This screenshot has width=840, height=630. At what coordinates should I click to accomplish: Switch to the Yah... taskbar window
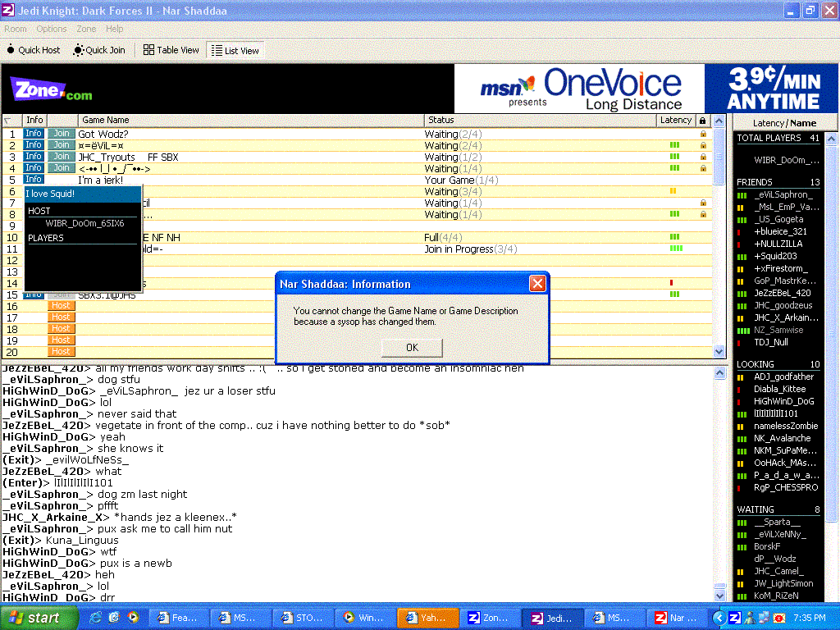tap(428, 618)
